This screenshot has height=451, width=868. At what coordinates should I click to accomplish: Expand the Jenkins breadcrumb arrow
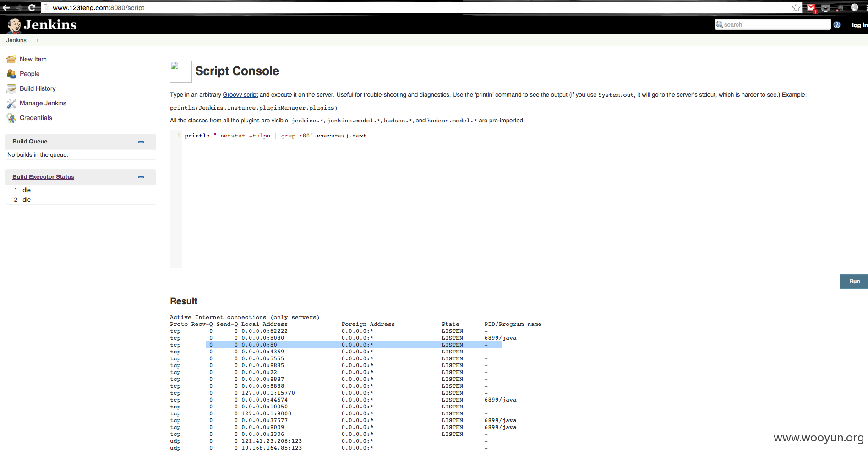click(37, 40)
